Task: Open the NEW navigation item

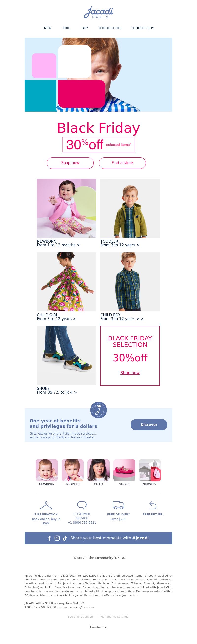Action: (x=48, y=28)
